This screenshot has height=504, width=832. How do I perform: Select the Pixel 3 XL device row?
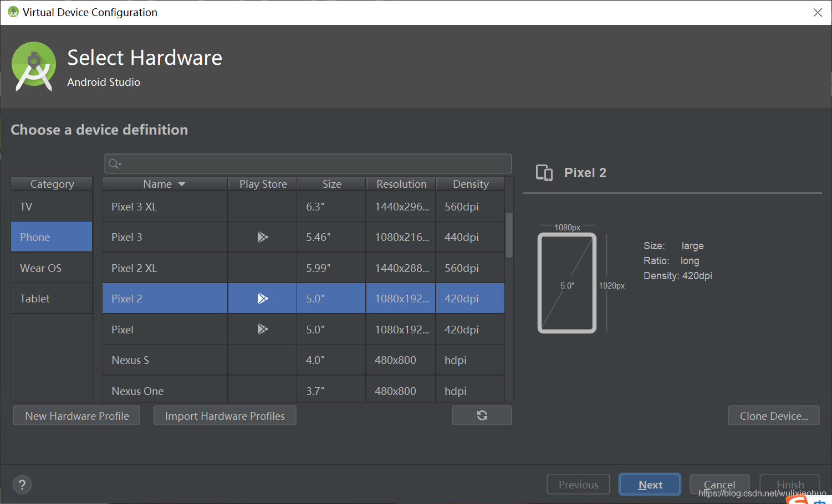coord(303,207)
